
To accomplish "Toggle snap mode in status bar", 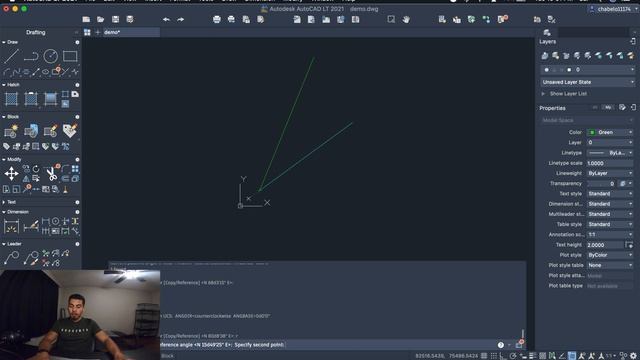I will [x=493, y=356].
